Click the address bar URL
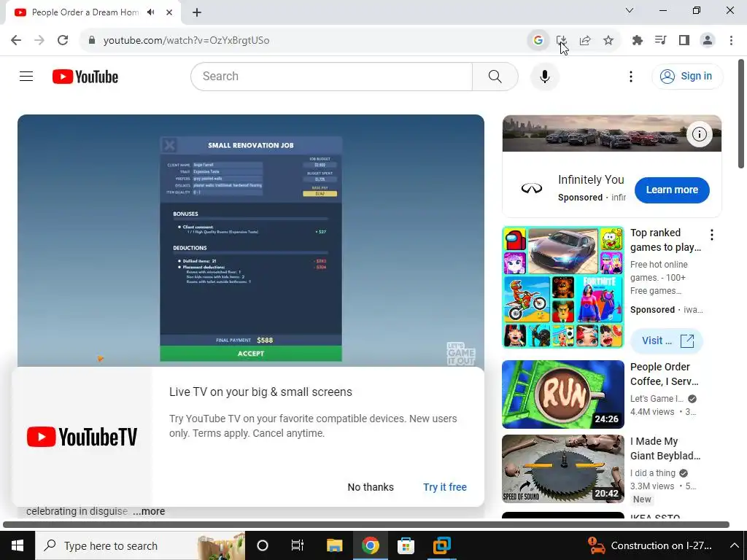 point(186,41)
